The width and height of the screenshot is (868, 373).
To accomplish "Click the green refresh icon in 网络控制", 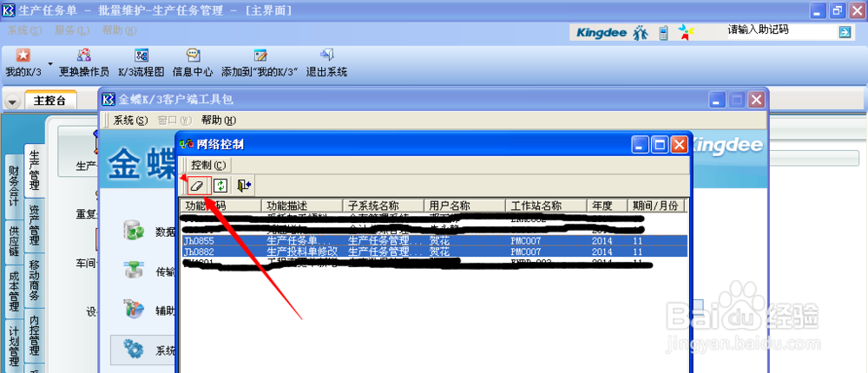I will [220, 186].
